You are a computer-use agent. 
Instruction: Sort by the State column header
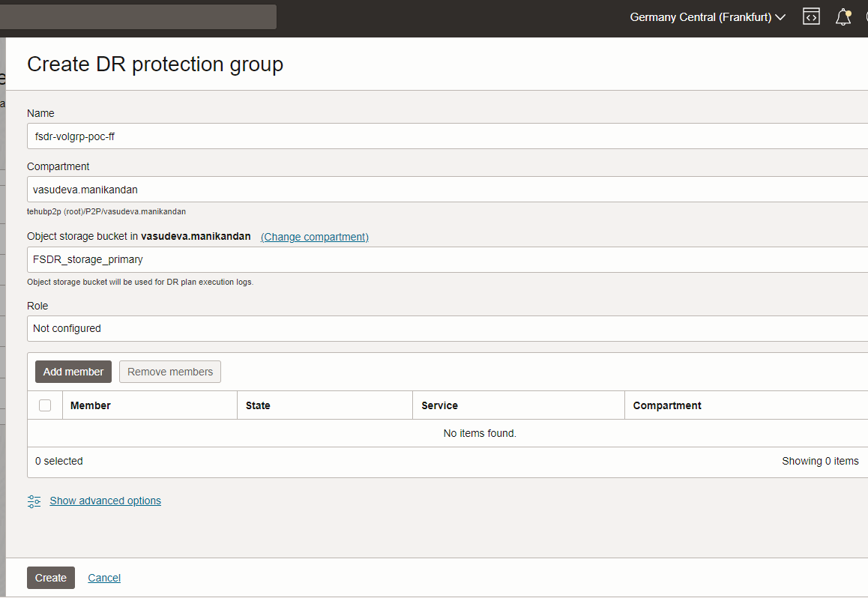click(x=258, y=405)
